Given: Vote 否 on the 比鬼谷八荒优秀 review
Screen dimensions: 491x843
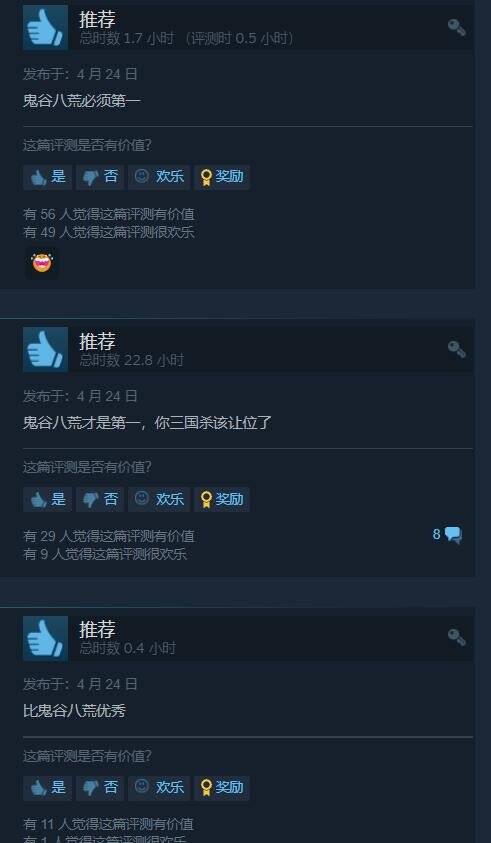Looking at the screenshot, I should 100,788.
